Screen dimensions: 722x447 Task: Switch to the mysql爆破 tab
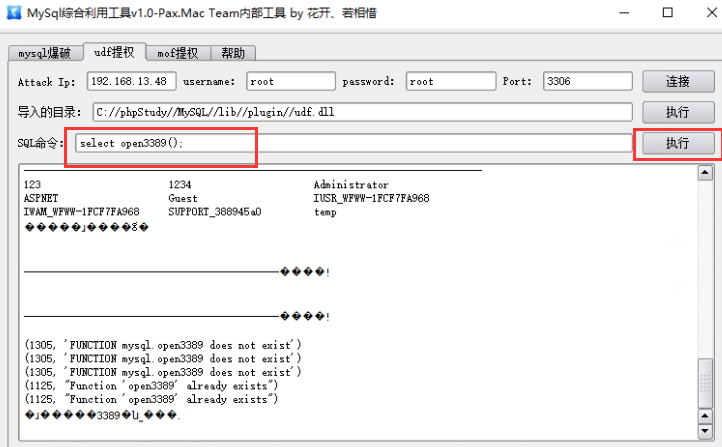coord(44,54)
